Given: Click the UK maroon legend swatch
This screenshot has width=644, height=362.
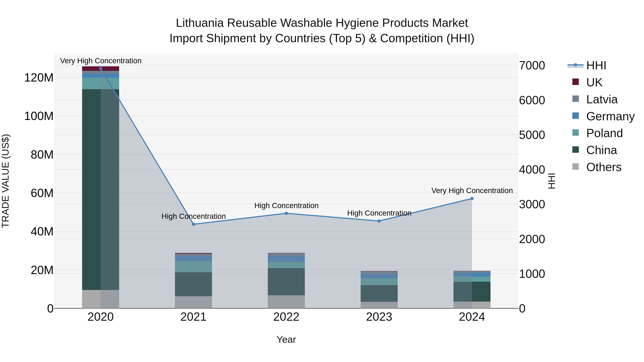Looking at the screenshot, I should click(x=575, y=82).
